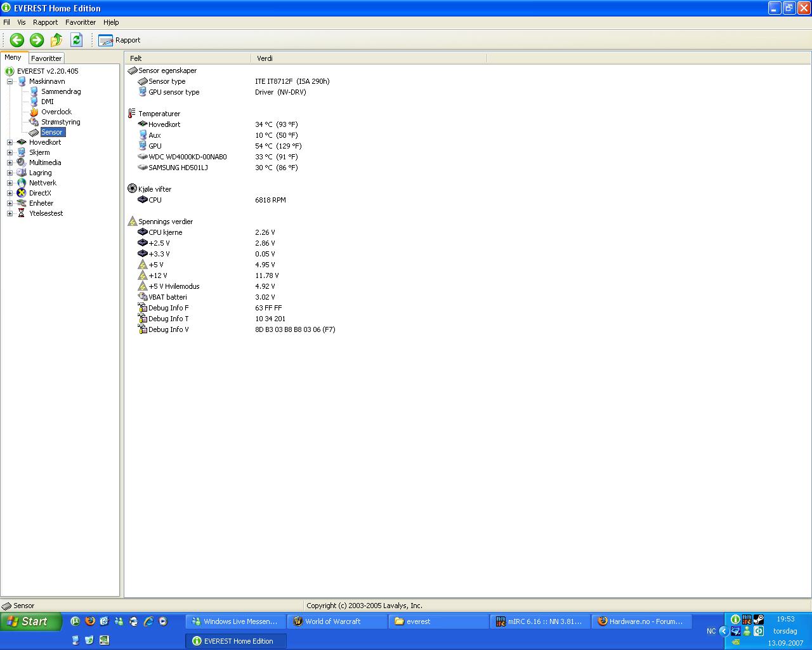This screenshot has width=812, height=650.
Task: Click the Nettverk globe icon in tree
Action: click(22, 183)
